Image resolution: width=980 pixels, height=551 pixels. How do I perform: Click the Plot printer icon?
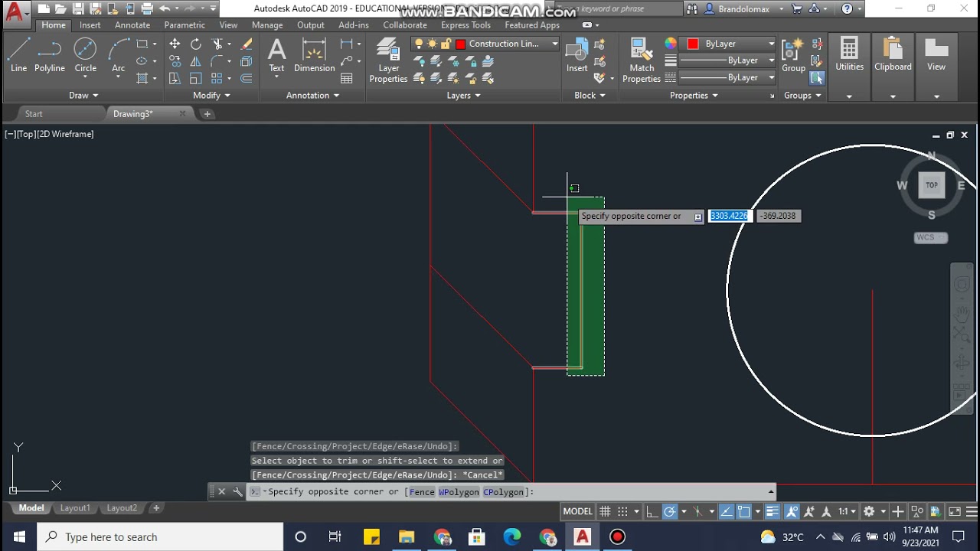[147, 9]
